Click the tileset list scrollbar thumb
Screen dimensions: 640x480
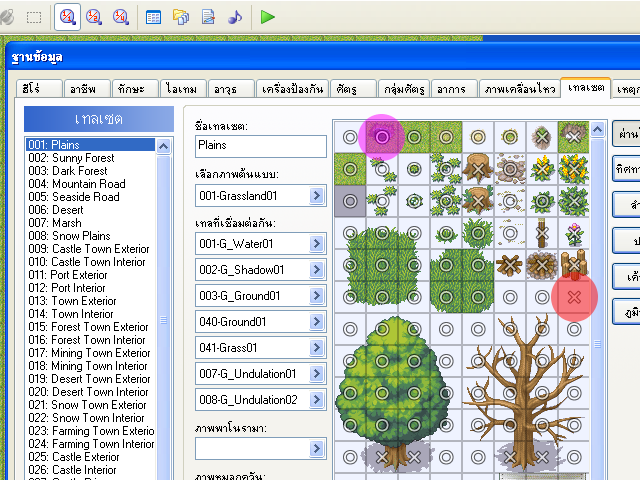coord(164,319)
